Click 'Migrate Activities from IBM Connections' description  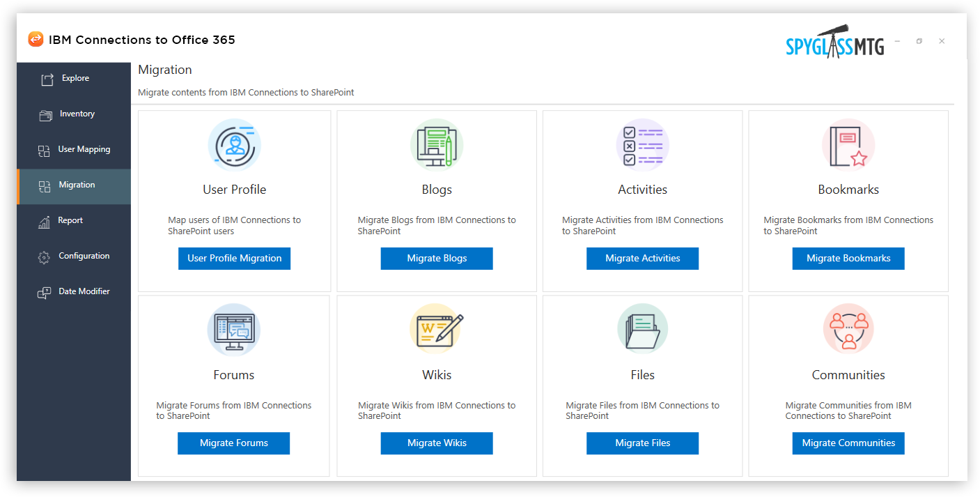click(643, 225)
